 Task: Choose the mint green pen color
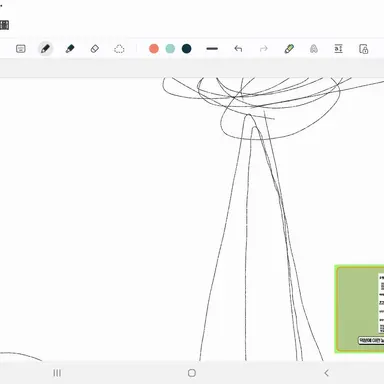pyautogui.click(x=170, y=49)
